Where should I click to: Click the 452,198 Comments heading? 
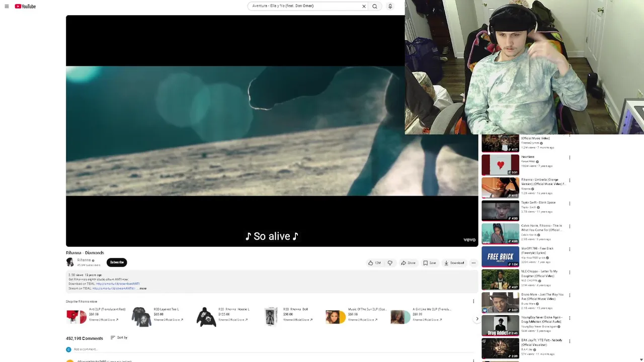85,338
